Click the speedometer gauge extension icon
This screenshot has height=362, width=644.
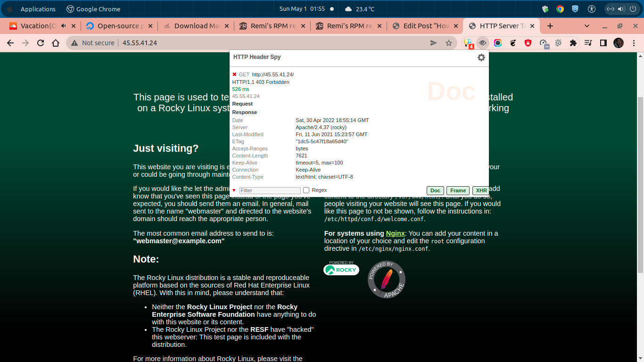tap(544, 43)
